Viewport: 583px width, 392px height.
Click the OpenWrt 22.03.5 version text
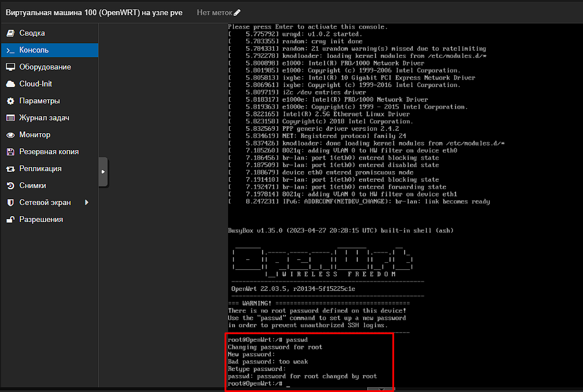point(293,289)
